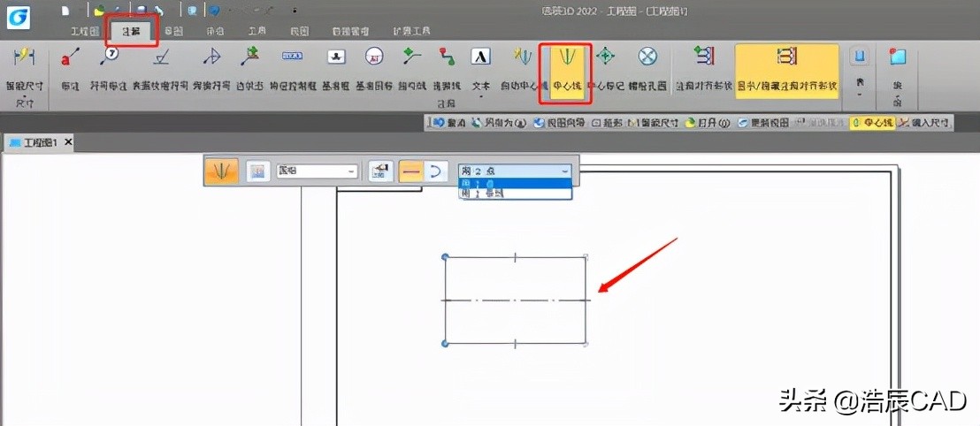Image resolution: width=980 pixels, height=426 pixels.
Task: Select the Center Mark tool with green crosshair
Action: 605,70
